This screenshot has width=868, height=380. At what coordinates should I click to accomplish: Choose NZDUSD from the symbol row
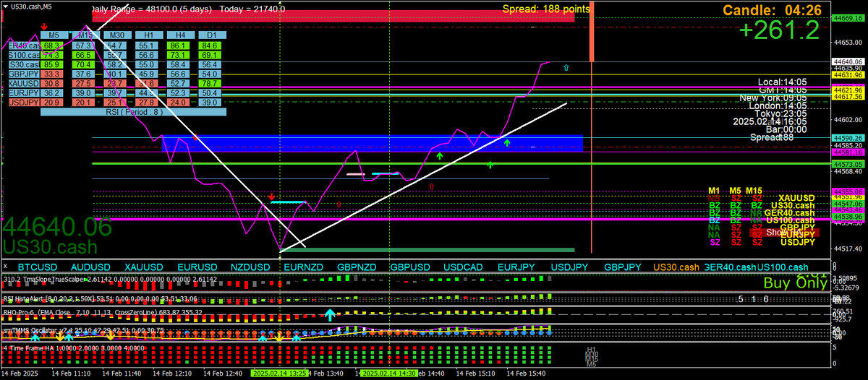tap(250, 267)
